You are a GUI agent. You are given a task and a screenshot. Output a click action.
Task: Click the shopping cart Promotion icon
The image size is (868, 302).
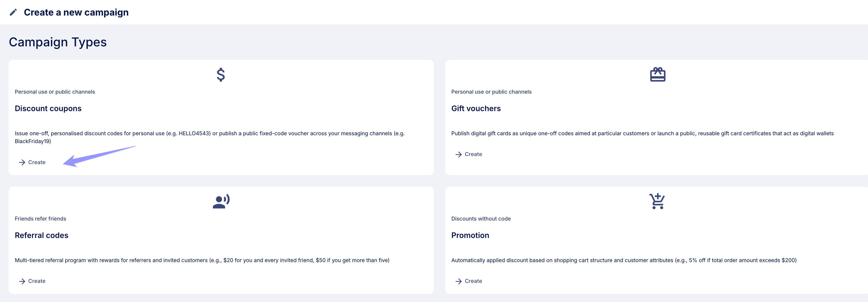[657, 201]
